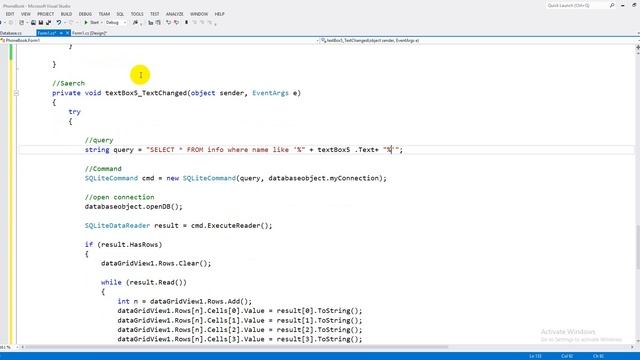Click the Quick Launch magnifier icon
Image resolution: width=640 pixels, height=360 pixels.
tap(612, 6)
